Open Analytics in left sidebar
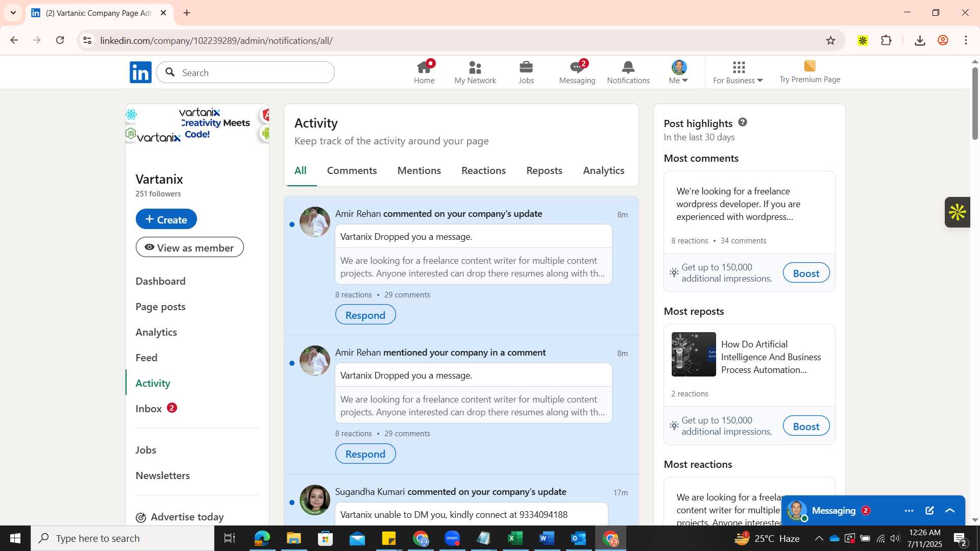Screen dimensions: 980x551 click(x=156, y=332)
